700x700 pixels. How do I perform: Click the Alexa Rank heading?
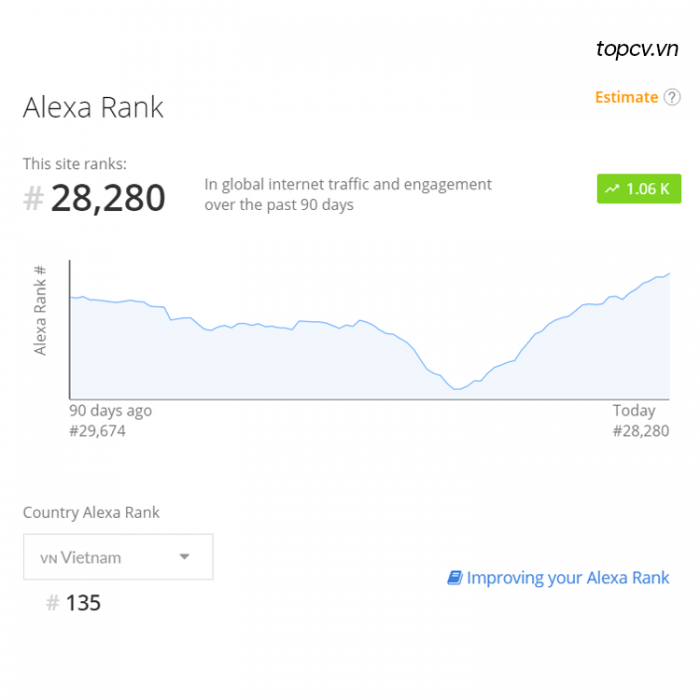pyautogui.click(x=93, y=107)
